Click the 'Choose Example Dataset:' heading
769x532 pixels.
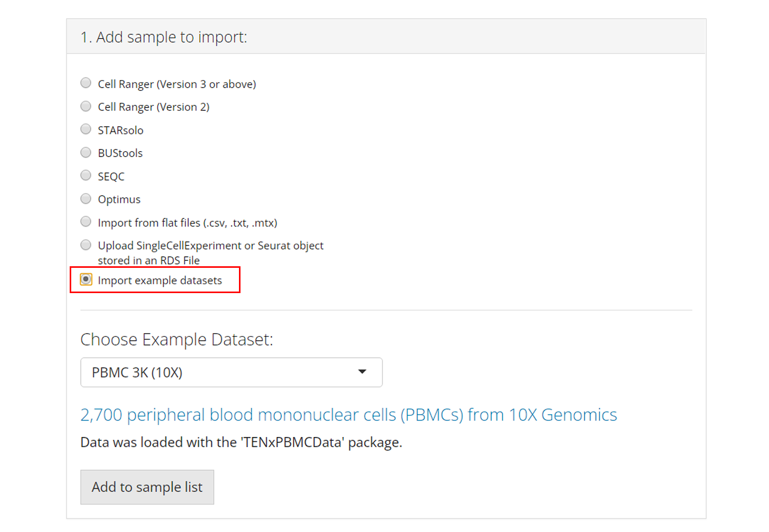pos(177,340)
